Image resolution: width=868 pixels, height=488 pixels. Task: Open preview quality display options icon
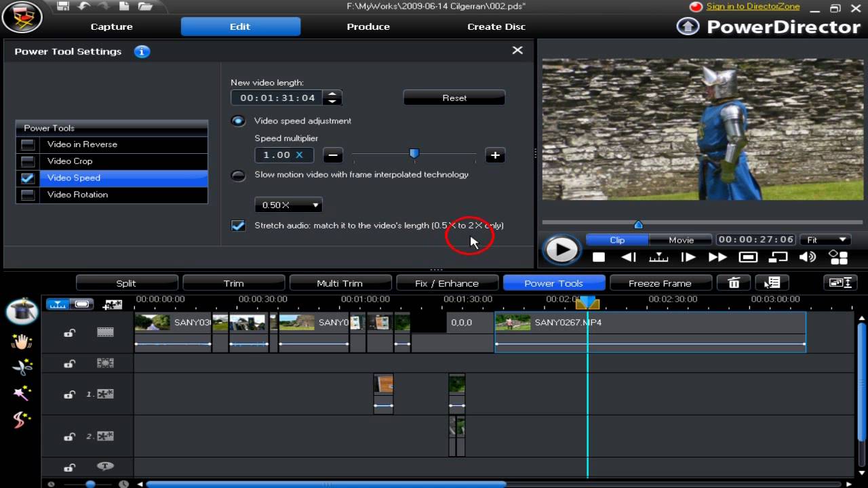(838, 257)
